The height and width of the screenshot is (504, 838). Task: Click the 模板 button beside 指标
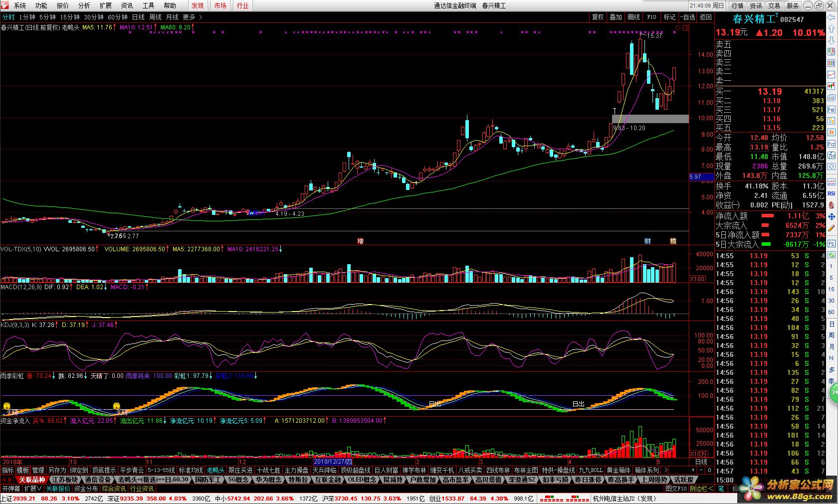pos(23,470)
